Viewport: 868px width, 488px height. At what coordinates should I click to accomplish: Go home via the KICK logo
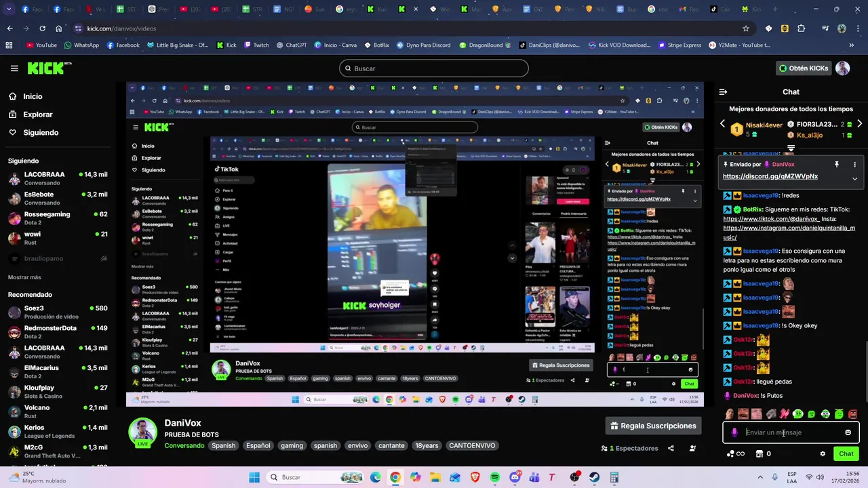tap(49, 68)
